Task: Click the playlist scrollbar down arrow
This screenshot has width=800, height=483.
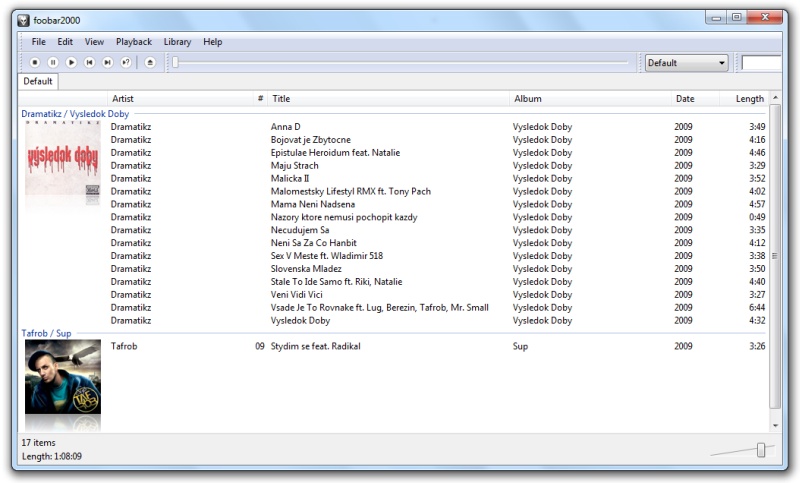Action: pyautogui.click(x=775, y=425)
